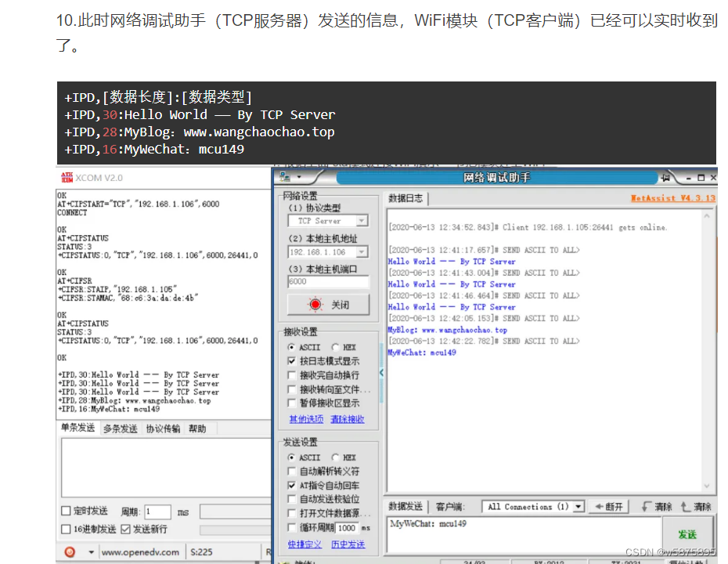The width and height of the screenshot is (728, 564).
Task: Click the www.openedv.com text in the XCOM status bar
Action: (140, 552)
